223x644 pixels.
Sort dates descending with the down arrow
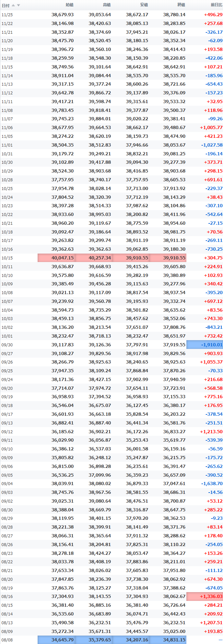point(18,5)
